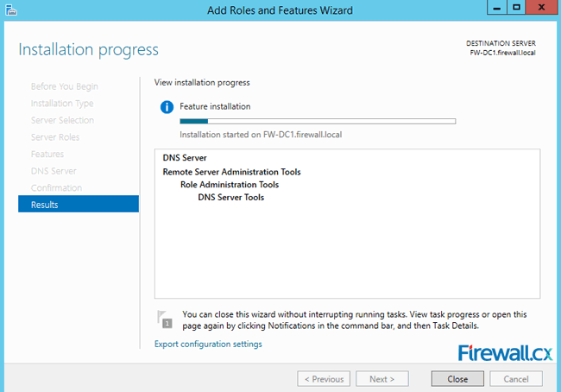Image resolution: width=561 pixels, height=392 pixels.
Task: Maximize the wizard window
Action: 516,8
